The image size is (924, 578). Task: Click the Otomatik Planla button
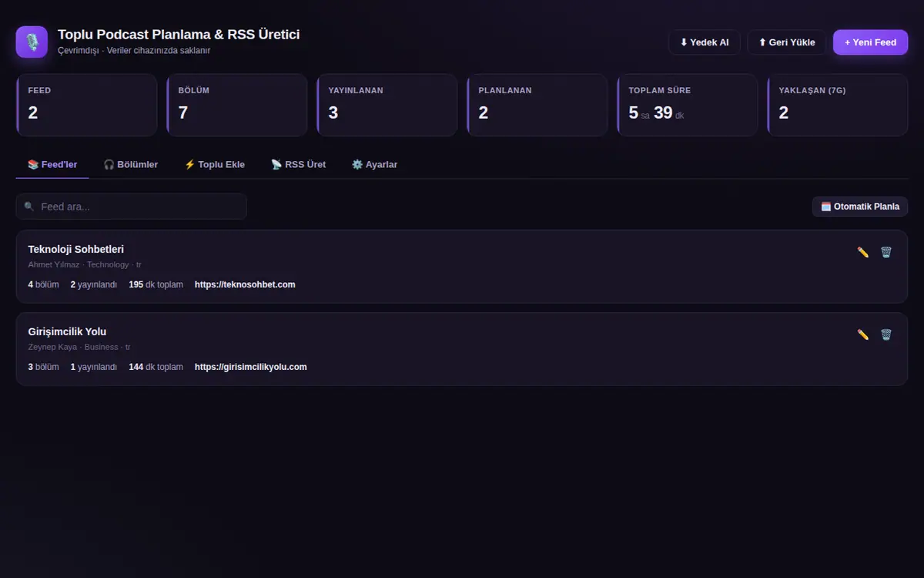click(x=860, y=207)
